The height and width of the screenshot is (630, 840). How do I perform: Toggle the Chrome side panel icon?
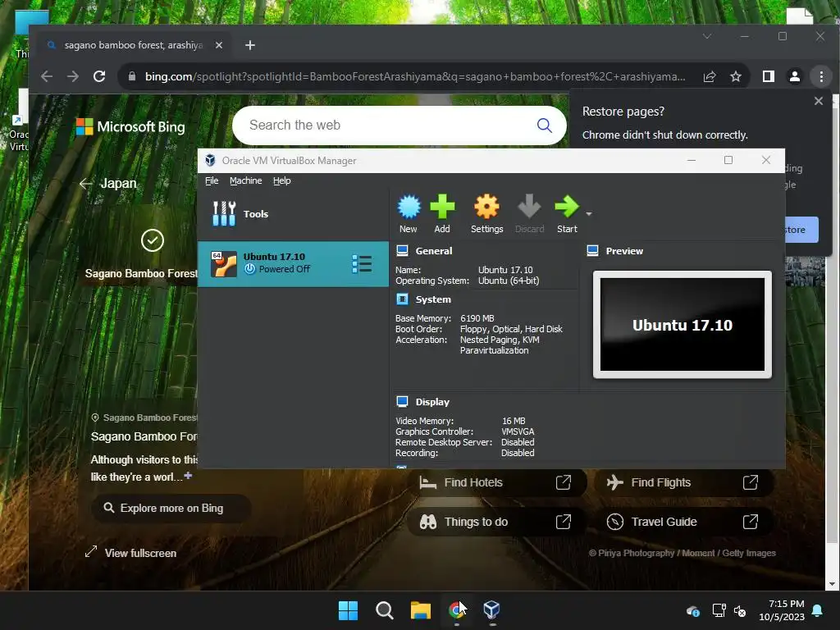pyautogui.click(x=768, y=76)
